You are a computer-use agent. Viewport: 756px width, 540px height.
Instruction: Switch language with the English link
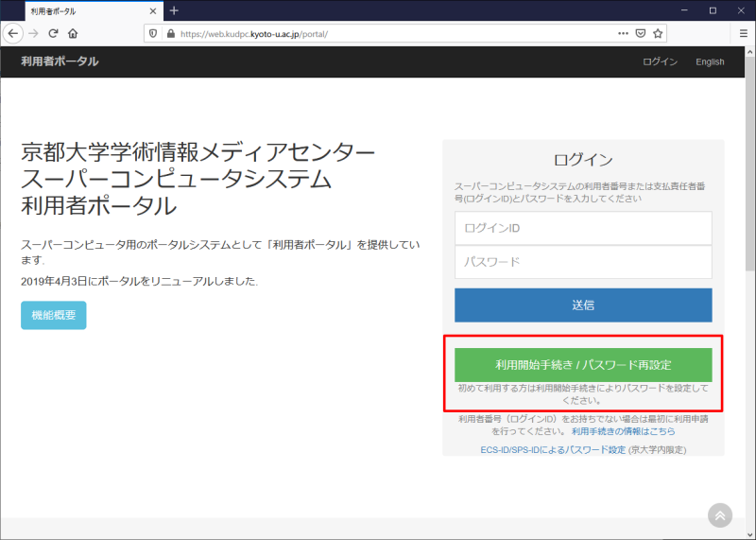[710, 61]
